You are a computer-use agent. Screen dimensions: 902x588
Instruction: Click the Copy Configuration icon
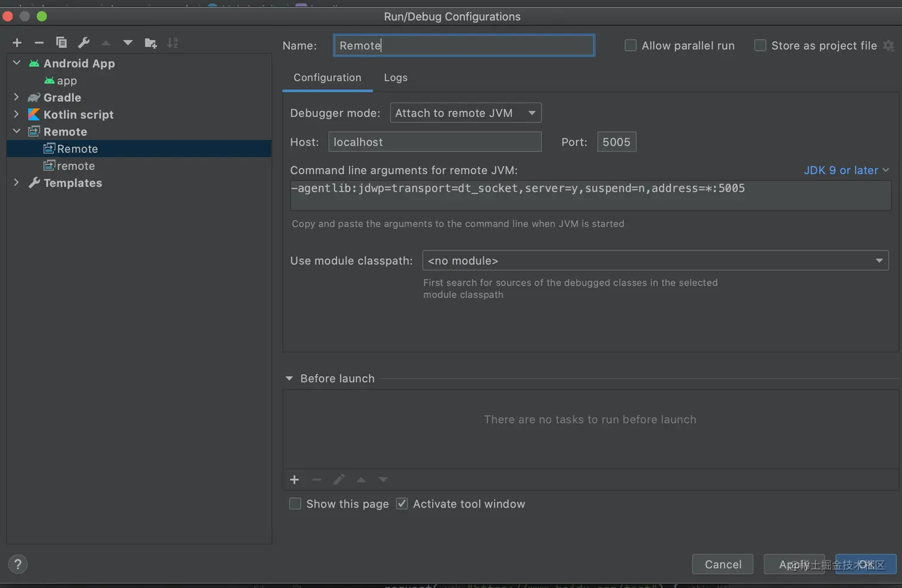61,42
